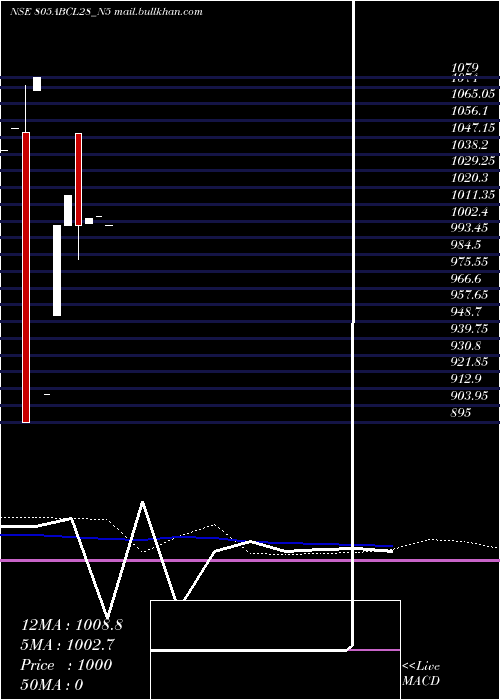Click the 993.45 price level label
Screen dimensions: 500x700
469,228
